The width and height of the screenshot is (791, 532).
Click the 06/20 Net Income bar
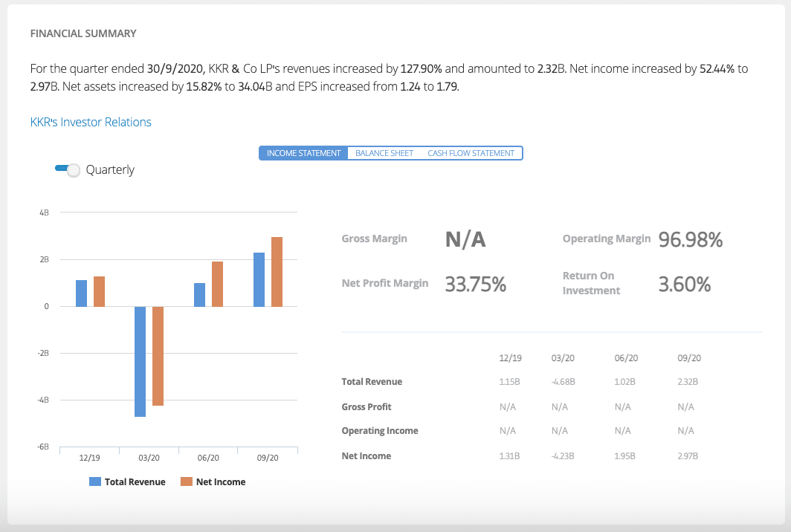click(217, 284)
